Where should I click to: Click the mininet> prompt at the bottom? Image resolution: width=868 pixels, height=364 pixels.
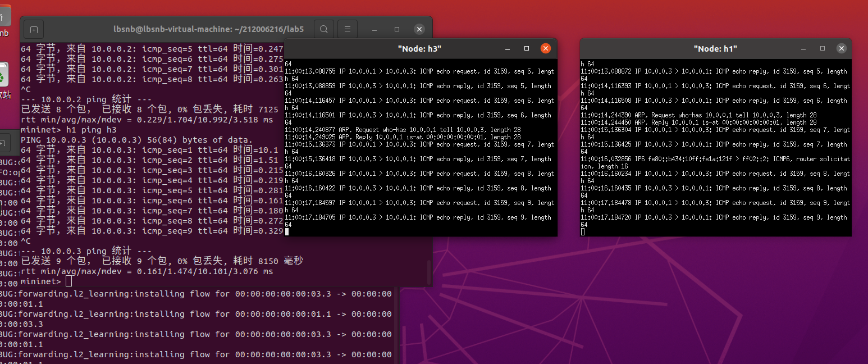pyautogui.click(x=40, y=281)
